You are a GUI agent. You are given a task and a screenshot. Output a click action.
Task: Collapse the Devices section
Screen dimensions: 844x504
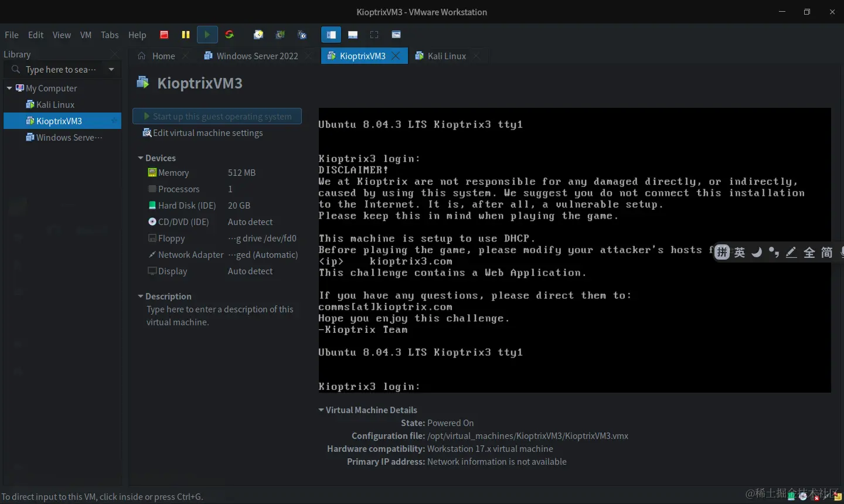pyautogui.click(x=141, y=158)
